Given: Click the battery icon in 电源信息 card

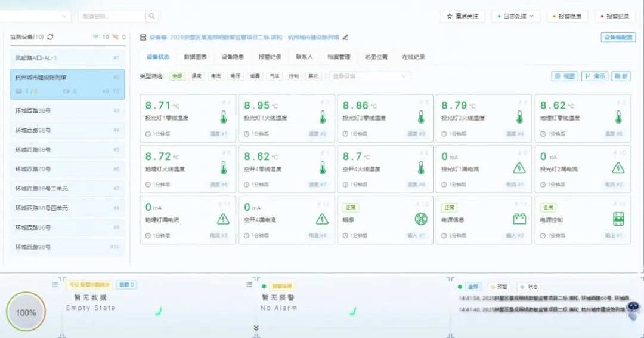Looking at the screenshot, I should coord(519,219).
